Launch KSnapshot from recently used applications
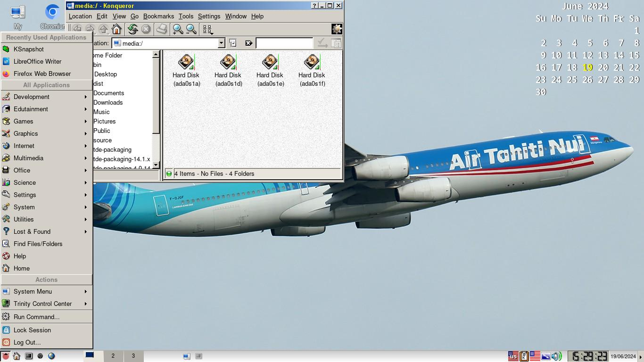 [x=29, y=49]
